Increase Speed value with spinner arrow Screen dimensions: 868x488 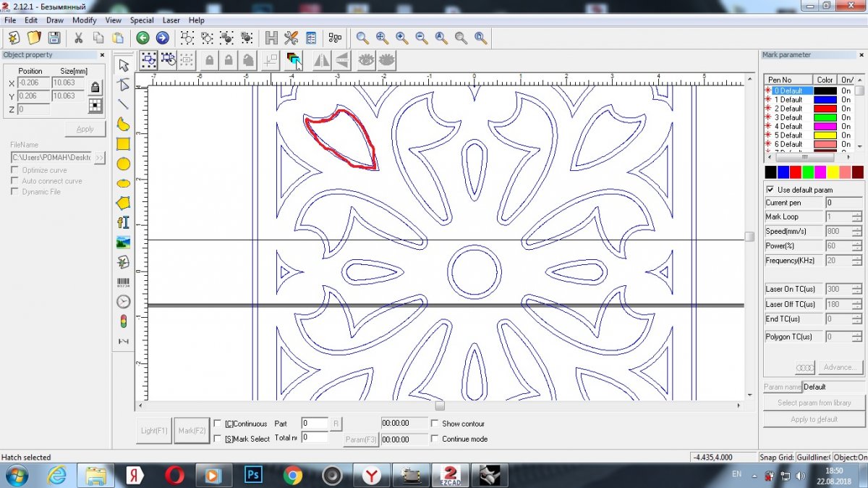point(856,229)
